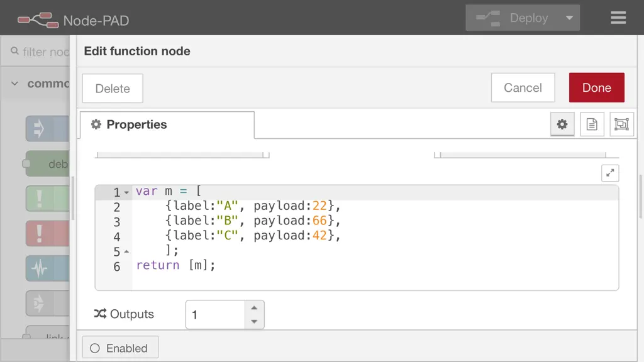Click Done to save the node
Image resolution: width=644 pixels, height=362 pixels.
tap(596, 87)
